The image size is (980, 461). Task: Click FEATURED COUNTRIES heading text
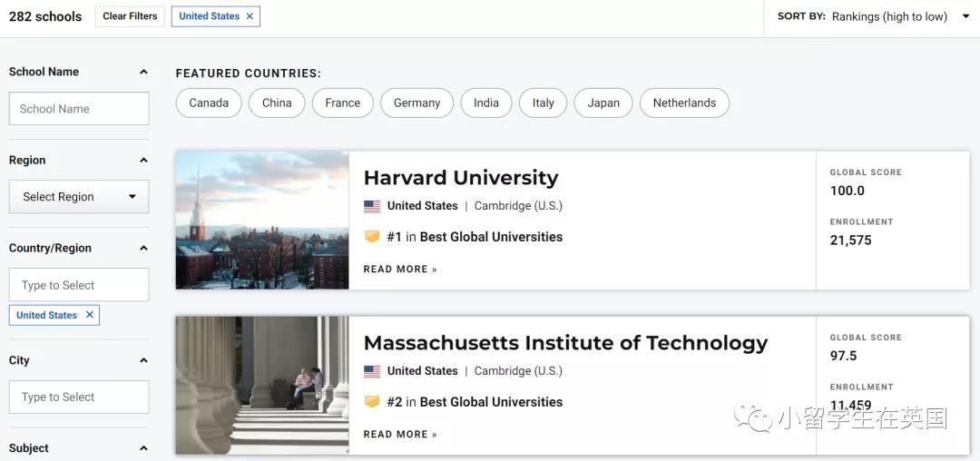248,74
